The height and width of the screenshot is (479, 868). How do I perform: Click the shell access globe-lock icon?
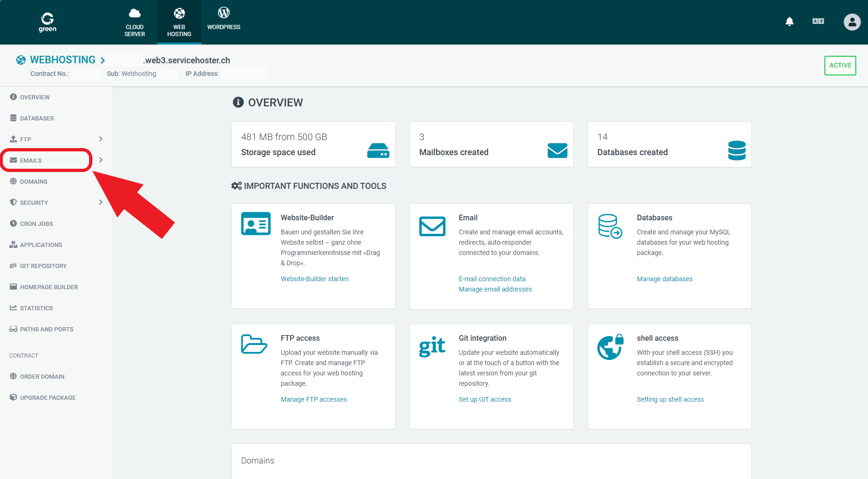(x=611, y=347)
